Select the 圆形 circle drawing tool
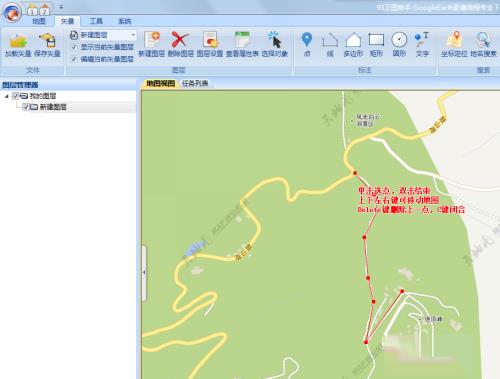Viewport: 500px width, 379px height. coord(399,45)
